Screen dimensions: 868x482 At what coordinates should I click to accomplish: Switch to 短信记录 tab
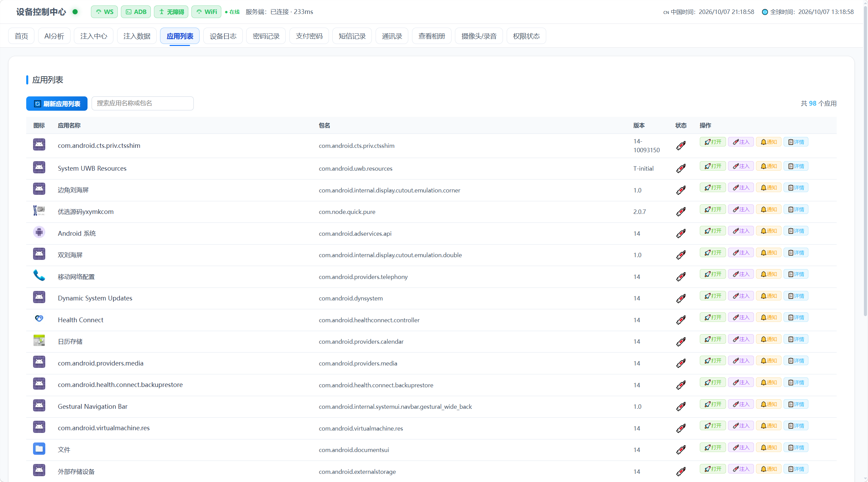tap(352, 36)
